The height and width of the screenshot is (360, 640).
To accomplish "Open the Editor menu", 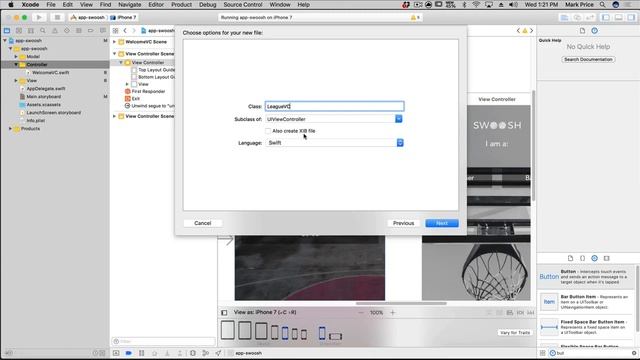I will tap(156, 5).
